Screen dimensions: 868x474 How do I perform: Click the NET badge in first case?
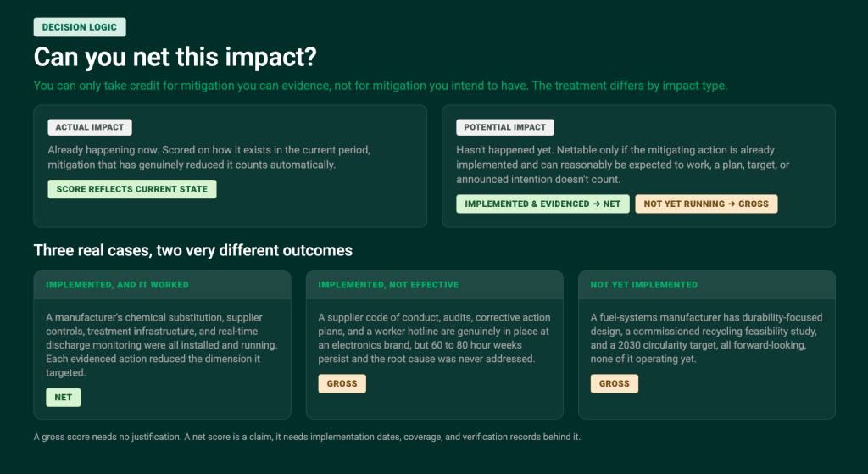tap(63, 397)
